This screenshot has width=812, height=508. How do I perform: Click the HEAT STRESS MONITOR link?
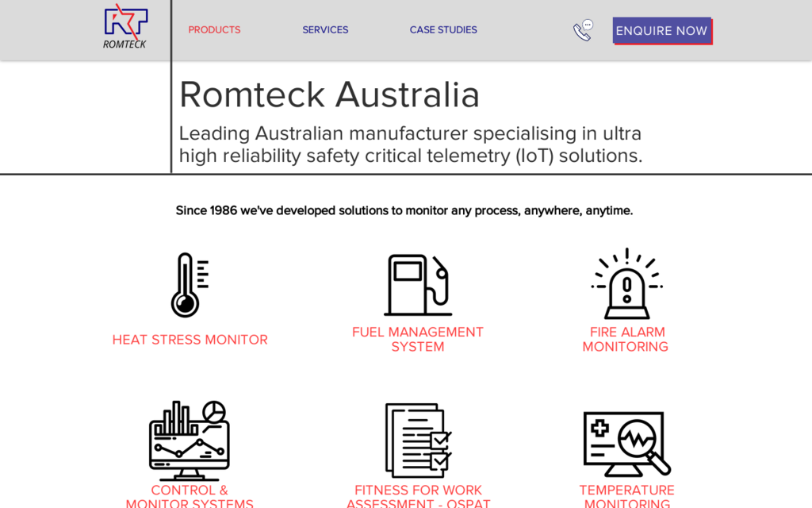click(x=190, y=339)
